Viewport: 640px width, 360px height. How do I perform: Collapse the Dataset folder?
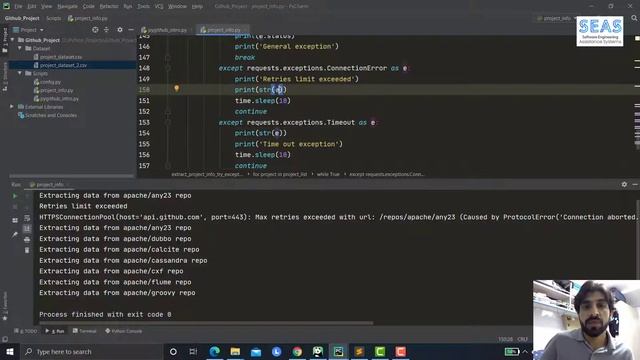coord(20,48)
